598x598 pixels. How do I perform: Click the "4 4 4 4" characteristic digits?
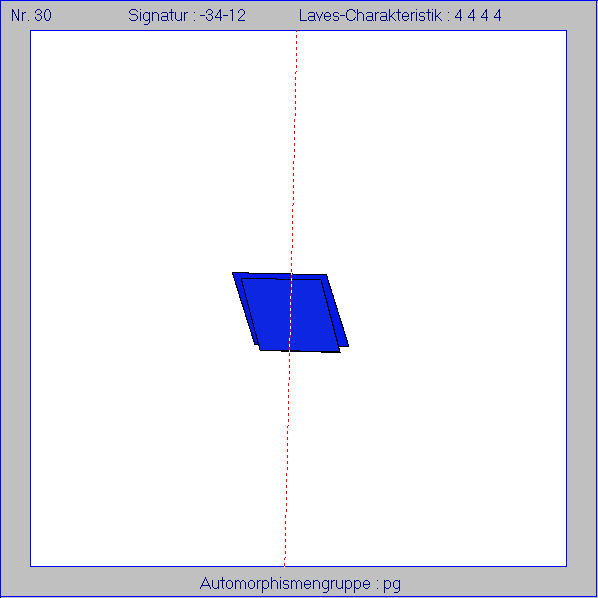pos(478,16)
